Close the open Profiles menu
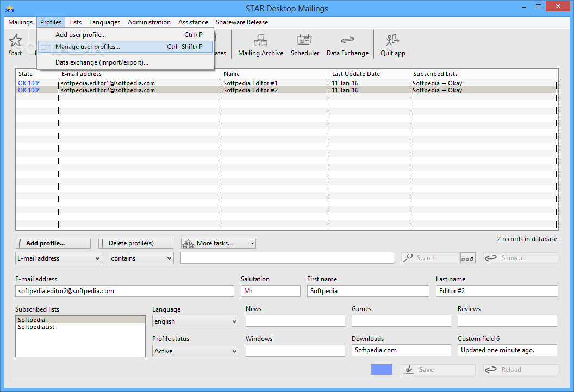Screen dimensions: 574x392 coord(51,22)
